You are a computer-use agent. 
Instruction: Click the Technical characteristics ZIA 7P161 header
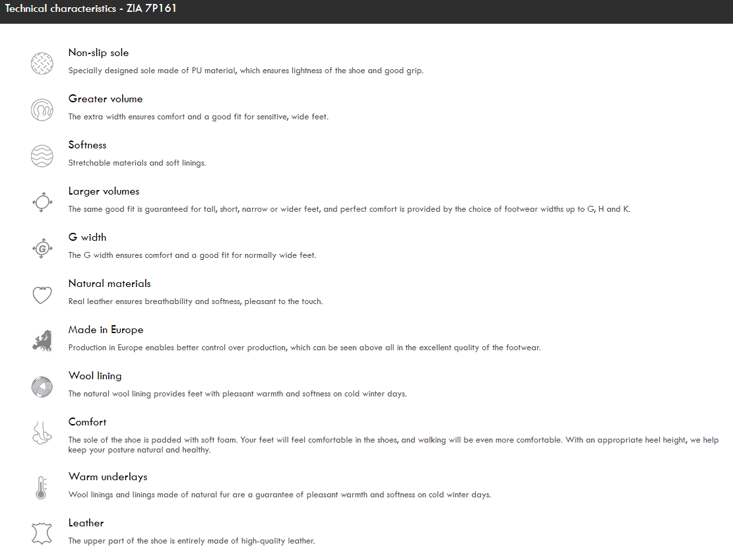(x=90, y=9)
